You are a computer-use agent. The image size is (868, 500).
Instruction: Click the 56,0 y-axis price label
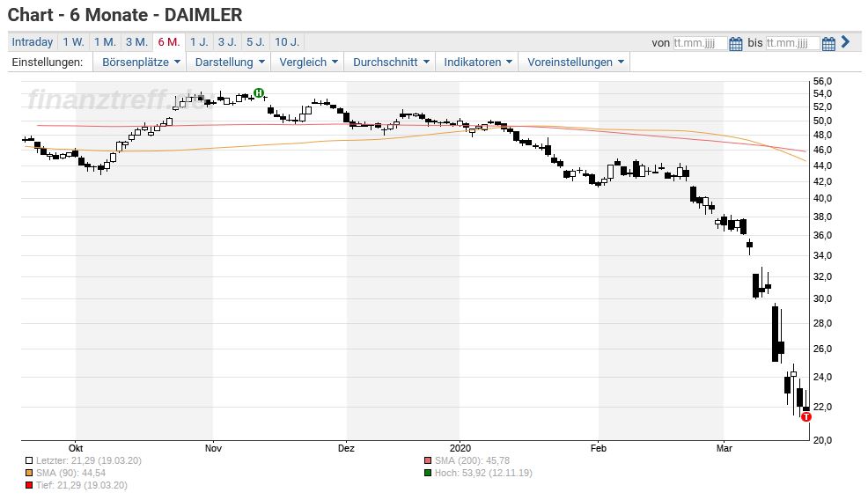[x=822, y=81]
